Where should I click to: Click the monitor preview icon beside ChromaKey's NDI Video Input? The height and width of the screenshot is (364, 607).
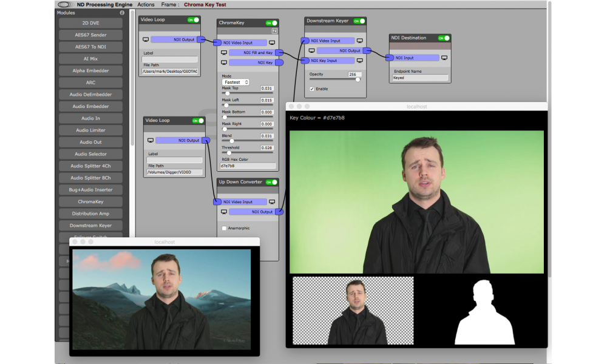pos(272,42)
